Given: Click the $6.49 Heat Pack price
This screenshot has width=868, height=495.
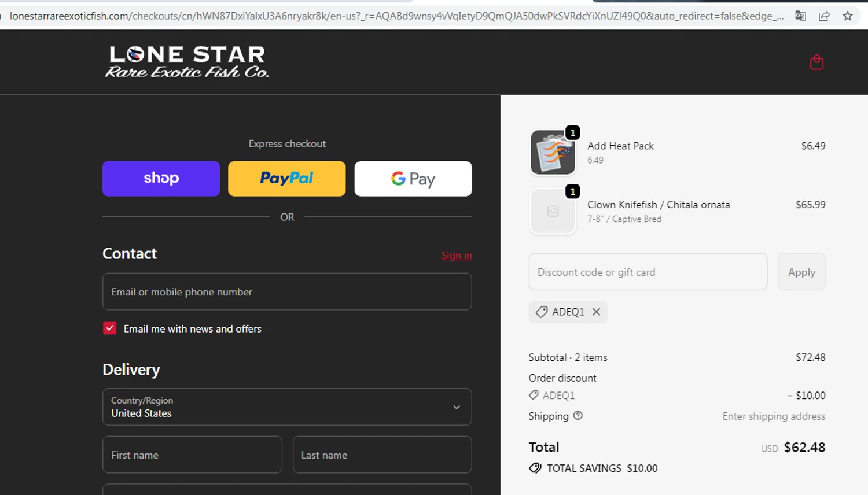Looking at the screenshot, I should pos(813,146).
